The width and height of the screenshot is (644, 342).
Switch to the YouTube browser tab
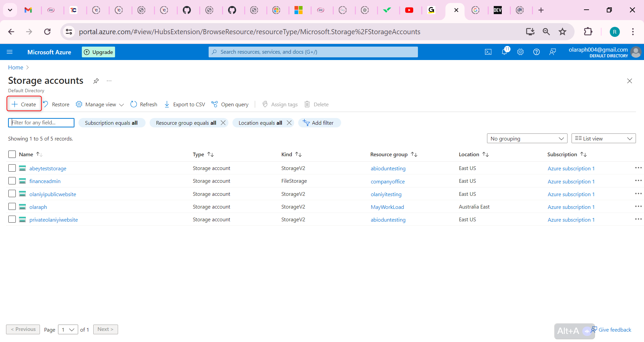[x=409, y=10]
